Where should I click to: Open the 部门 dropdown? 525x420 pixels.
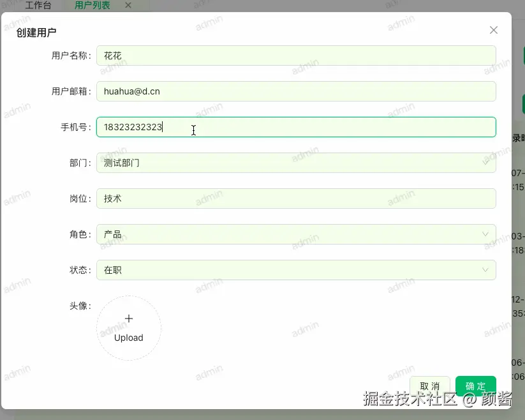pyautogui.click(x=297, y=163)
